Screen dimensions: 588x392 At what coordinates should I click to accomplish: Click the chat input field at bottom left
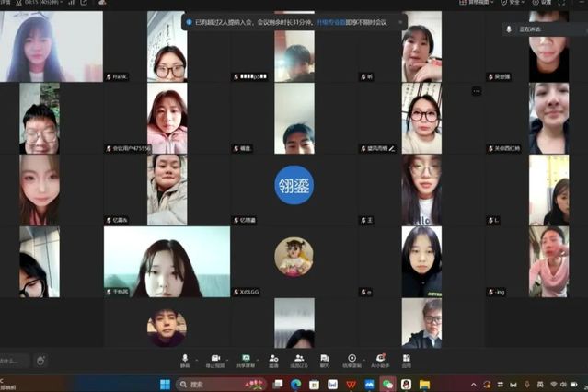15,361
